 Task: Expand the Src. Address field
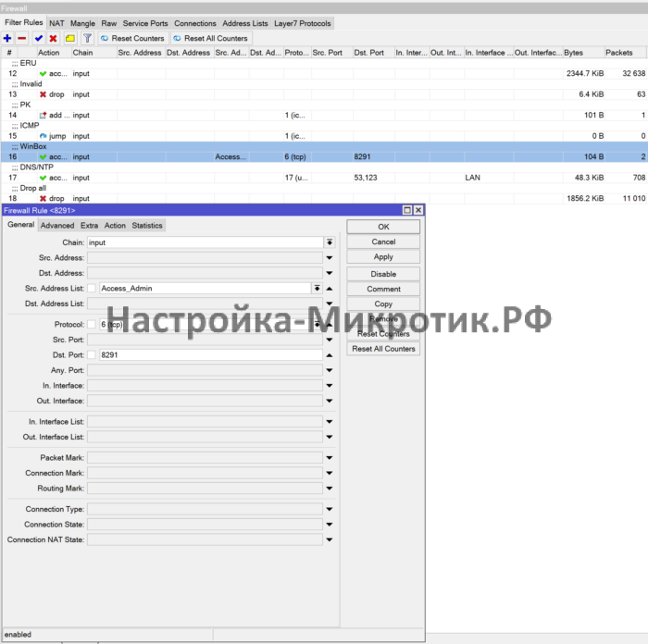(x=330, y=258)
